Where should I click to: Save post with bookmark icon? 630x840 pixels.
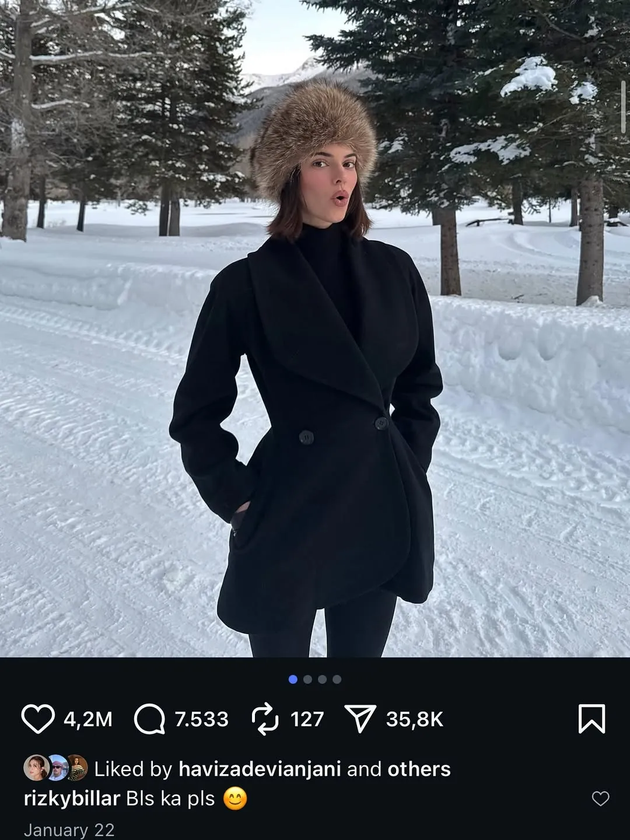(591, 719)
